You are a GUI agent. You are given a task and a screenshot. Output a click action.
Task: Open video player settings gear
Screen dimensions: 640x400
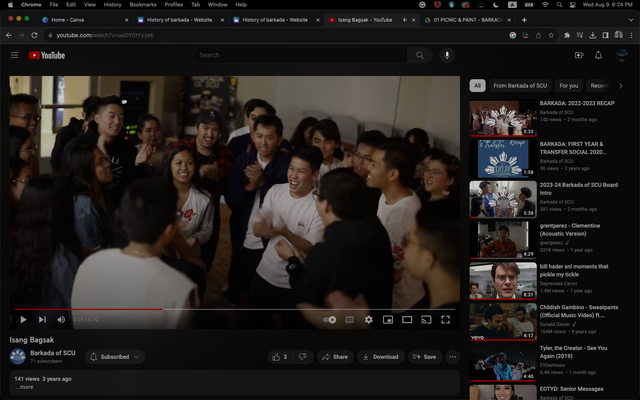coord(368,319)
